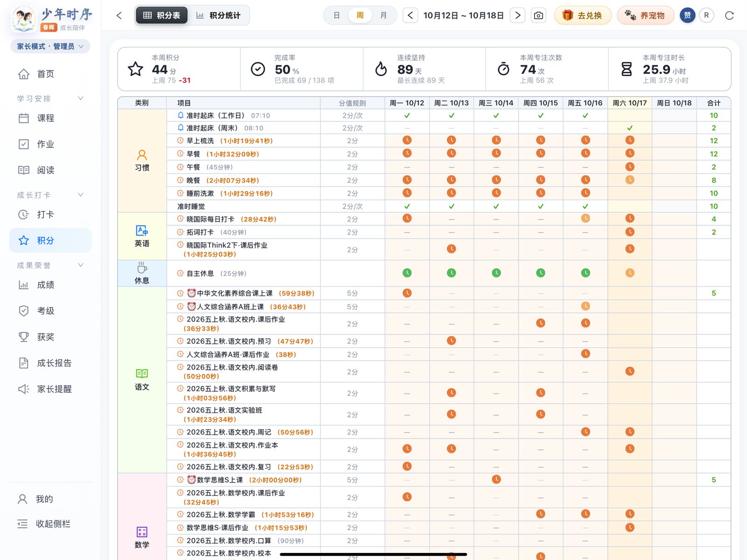Select the 日 view toggle
This screenshot has height=560, width=747.
click(x=337, y=15)
